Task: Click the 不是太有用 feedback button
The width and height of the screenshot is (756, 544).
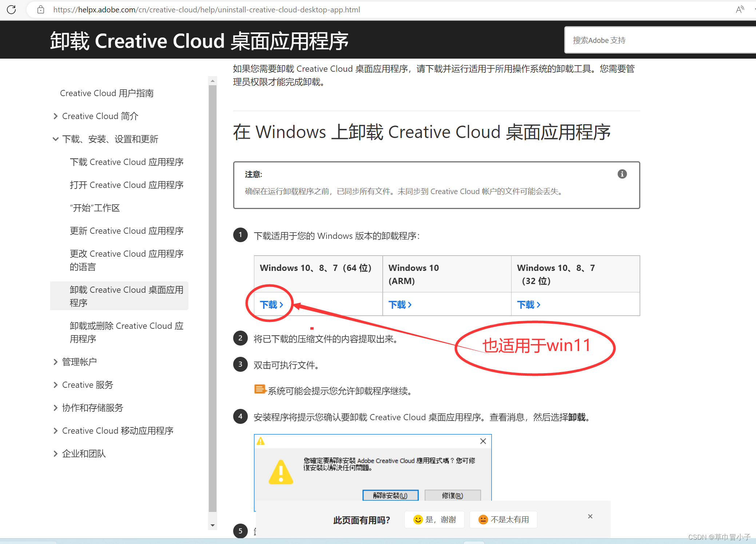Action: coord(504,520)
